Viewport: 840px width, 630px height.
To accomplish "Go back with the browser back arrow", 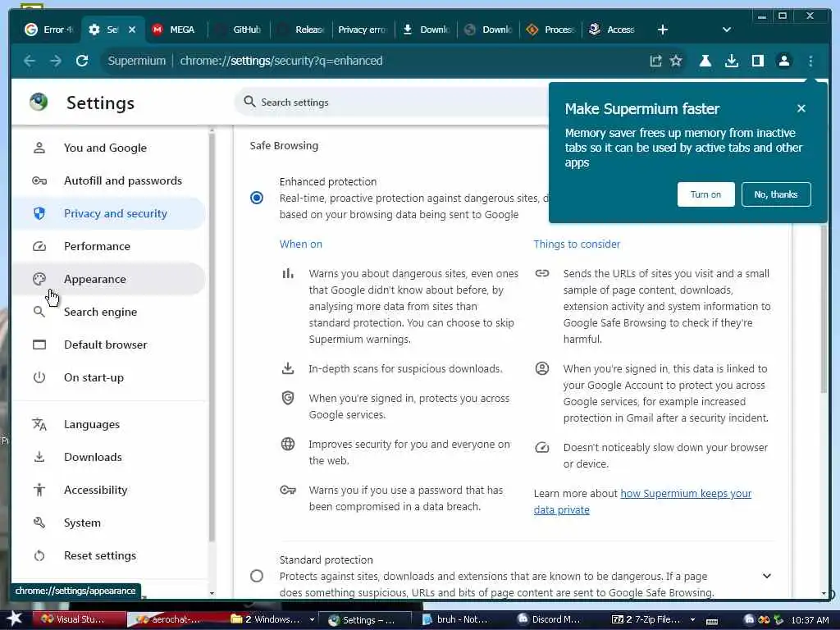I will pyautogui.click(x=30, y=61).
